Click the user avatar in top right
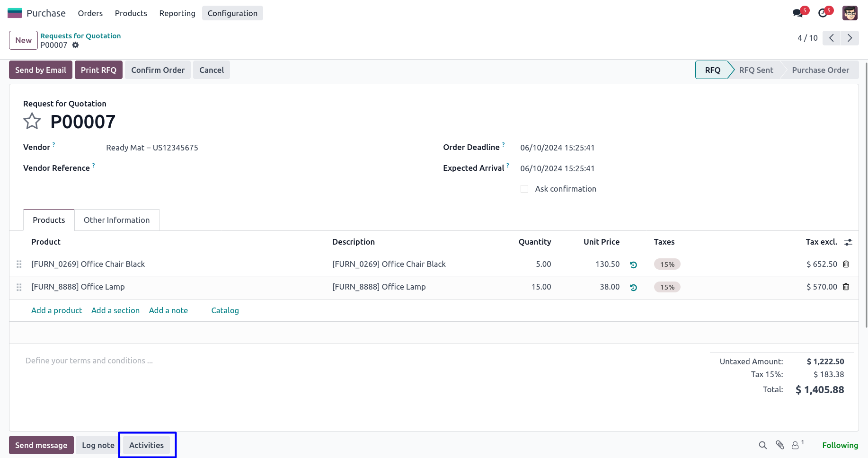Image resolution: width=868 pixels, height=458 pixels. point(850,13)
